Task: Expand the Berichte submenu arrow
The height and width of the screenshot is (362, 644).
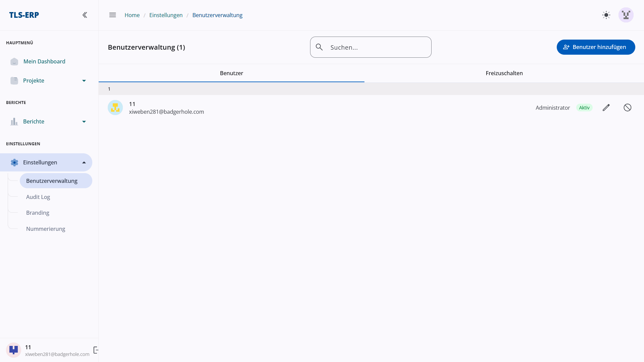Action: point(84,121)
